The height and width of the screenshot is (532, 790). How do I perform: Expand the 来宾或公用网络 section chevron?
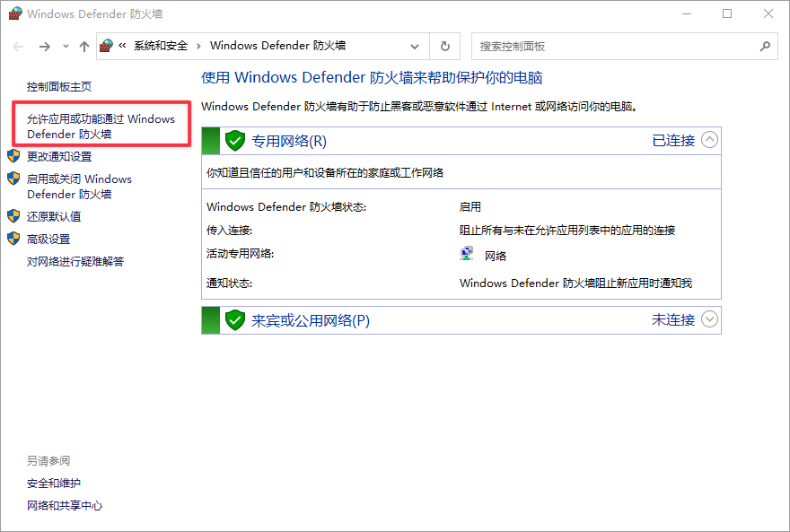(709, 319)
